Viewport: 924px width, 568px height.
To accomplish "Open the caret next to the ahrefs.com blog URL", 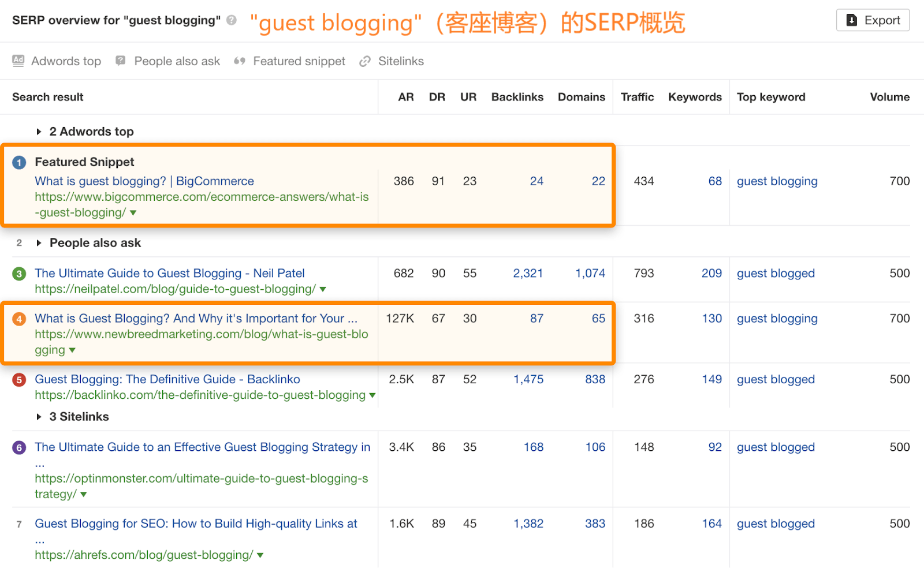I will point(260,555).
